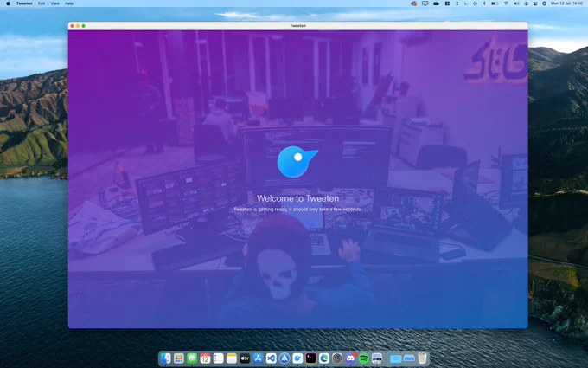Open Tweeten from the dock
Screen dimensions: 588x368
pyautogui.click(x=297, y=358)
